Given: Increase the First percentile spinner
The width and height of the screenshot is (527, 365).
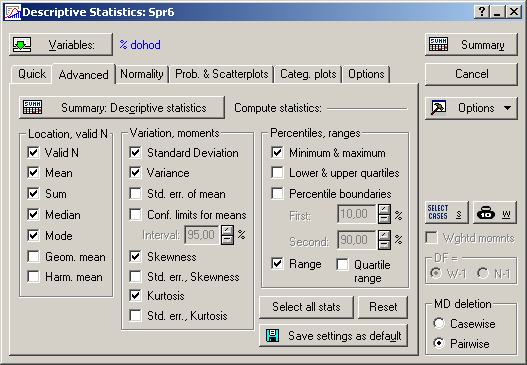Looking at the screenshot, I should coord(384,209).
